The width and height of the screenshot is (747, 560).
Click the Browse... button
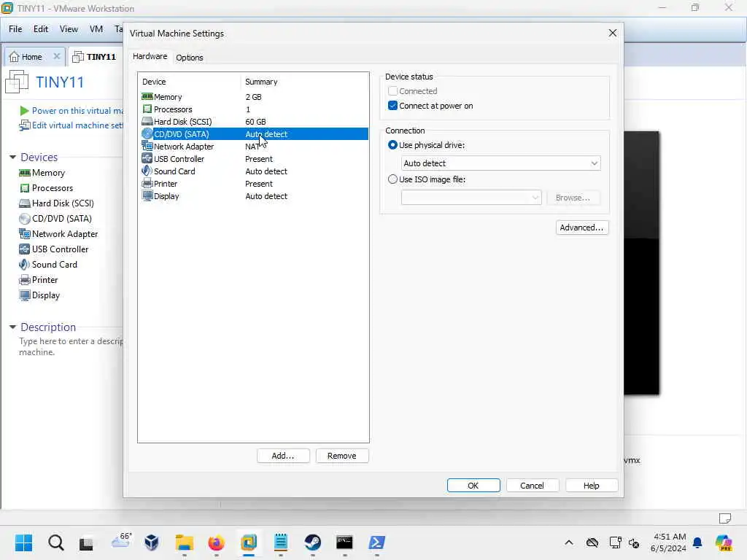573,197
